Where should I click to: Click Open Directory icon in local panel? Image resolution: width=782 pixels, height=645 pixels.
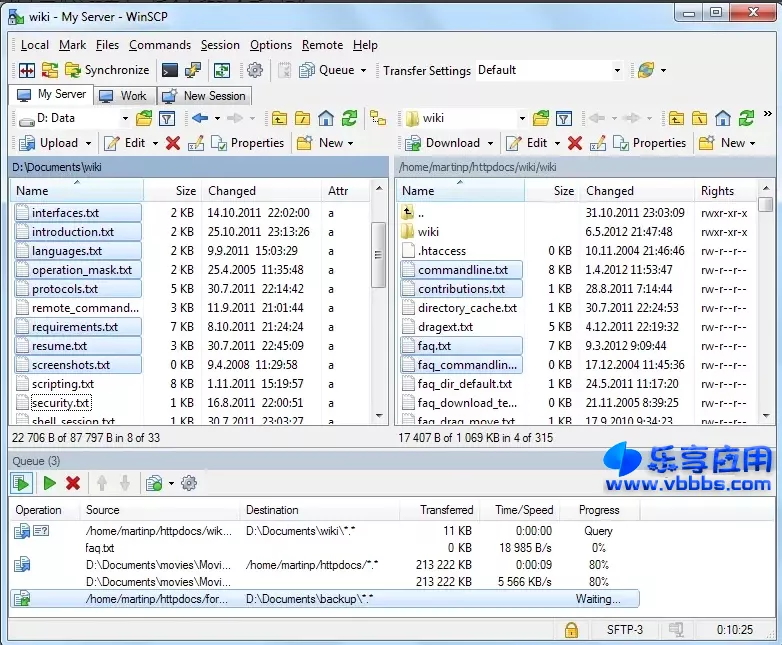(144, 119)
